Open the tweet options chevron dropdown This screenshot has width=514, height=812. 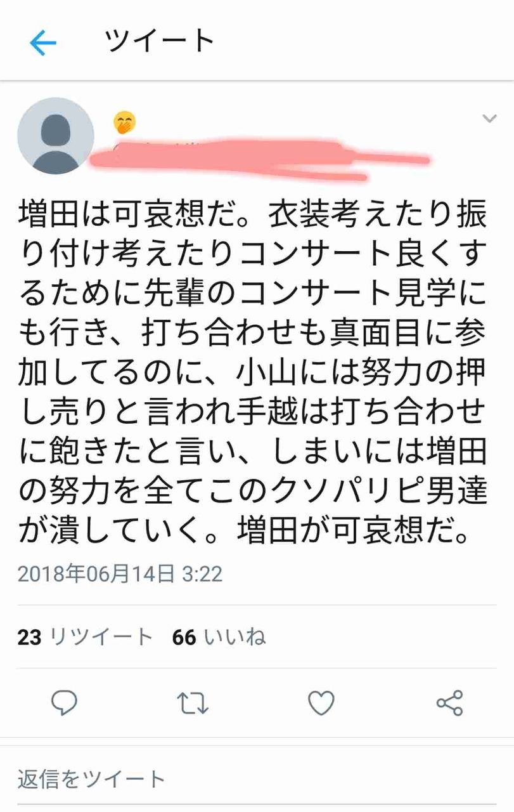(x=489, y=119)
